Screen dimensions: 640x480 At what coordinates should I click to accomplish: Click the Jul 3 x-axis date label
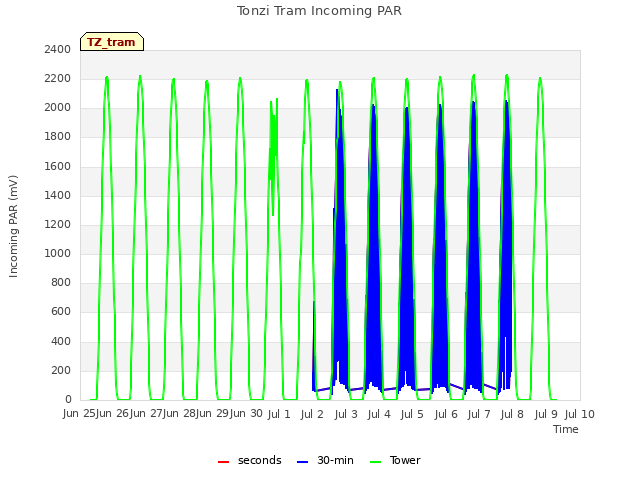click(x=346, y=414)
